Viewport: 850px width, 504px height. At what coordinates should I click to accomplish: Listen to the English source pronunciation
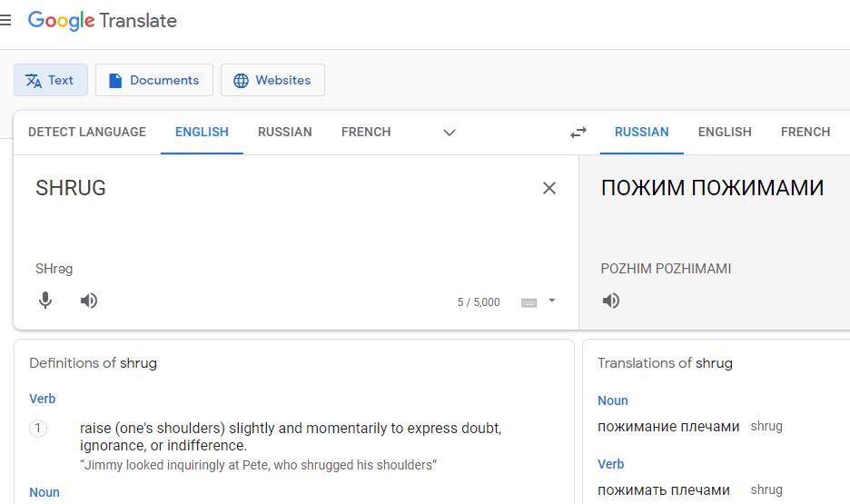click(x=89, y=301)
